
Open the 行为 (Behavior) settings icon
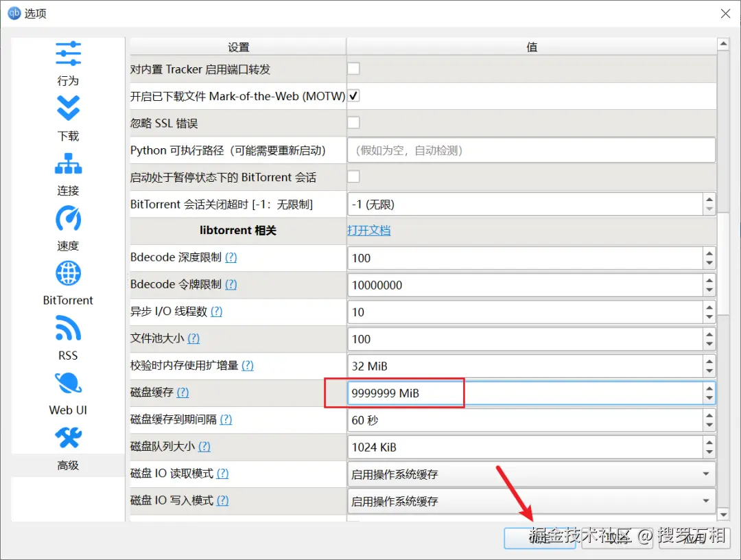[68, 54]
